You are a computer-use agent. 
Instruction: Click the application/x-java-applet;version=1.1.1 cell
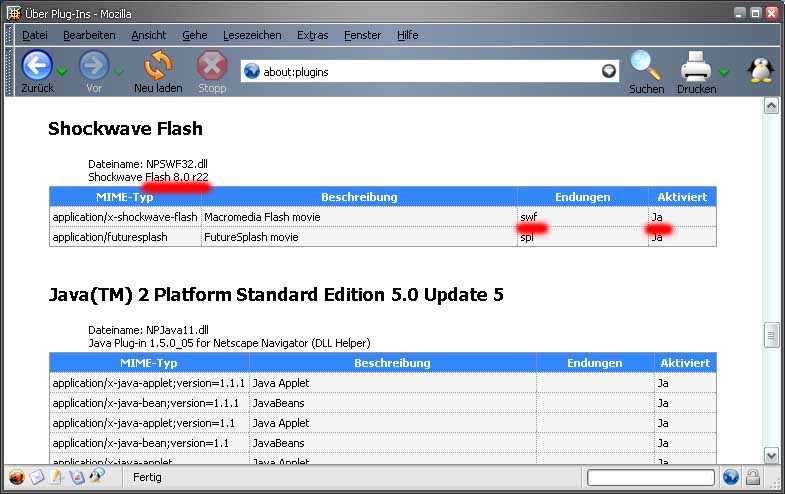[x=149, y=383]
